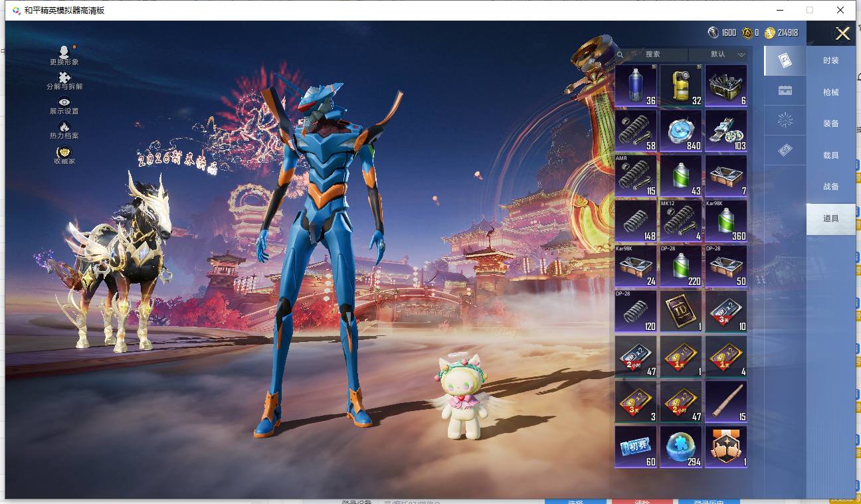
Task: Select the springs item with count 58
Action: pyautogui.click(x=636, y=131)
